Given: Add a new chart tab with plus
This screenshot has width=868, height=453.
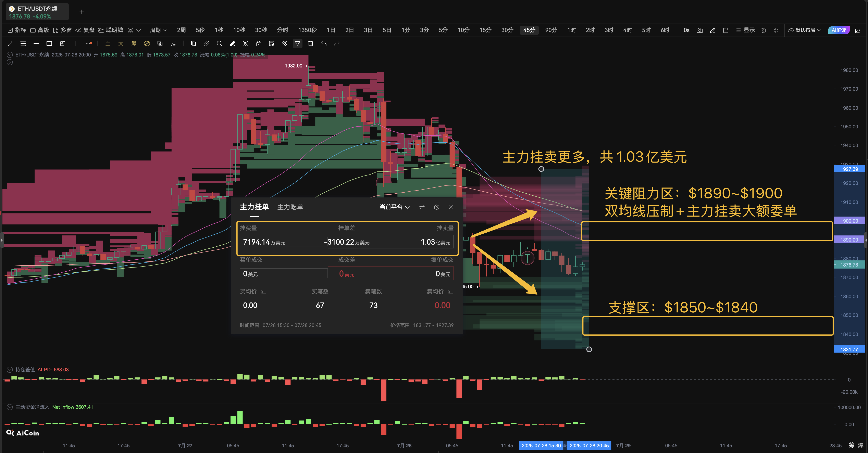Looking at the screenshot, I should point(82,12).
